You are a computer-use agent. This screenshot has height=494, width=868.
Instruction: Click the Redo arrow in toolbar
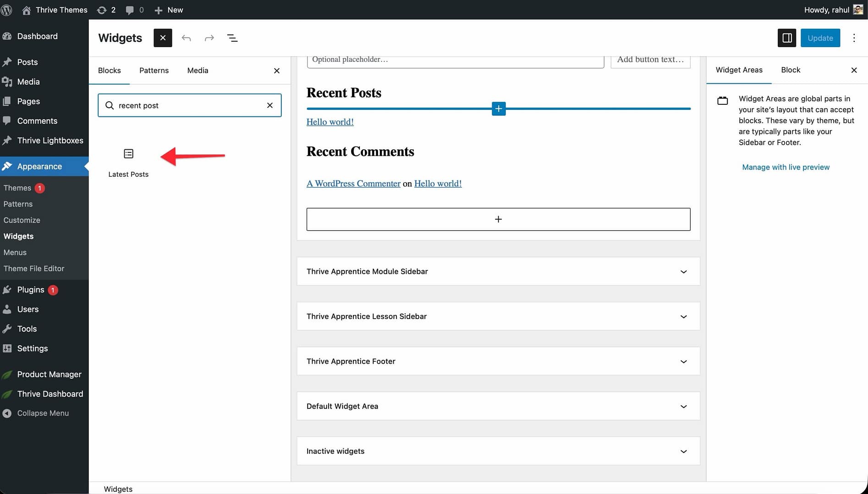[209, 38]
